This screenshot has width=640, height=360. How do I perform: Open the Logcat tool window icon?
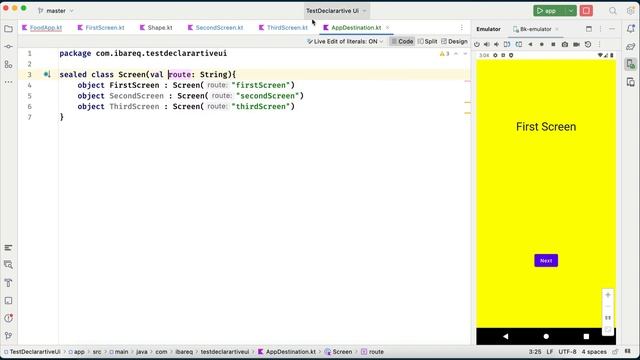pos(8,247)
